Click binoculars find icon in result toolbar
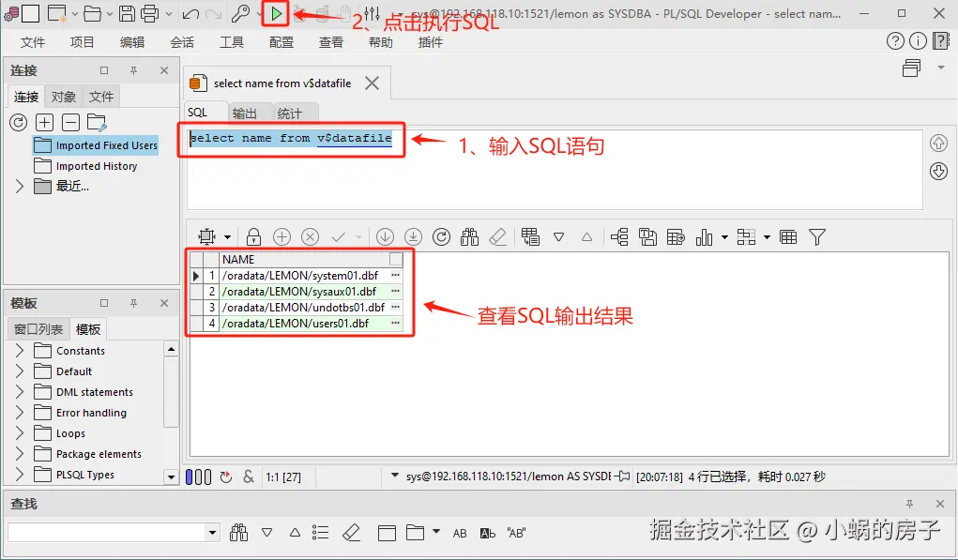 coord(469,237)
